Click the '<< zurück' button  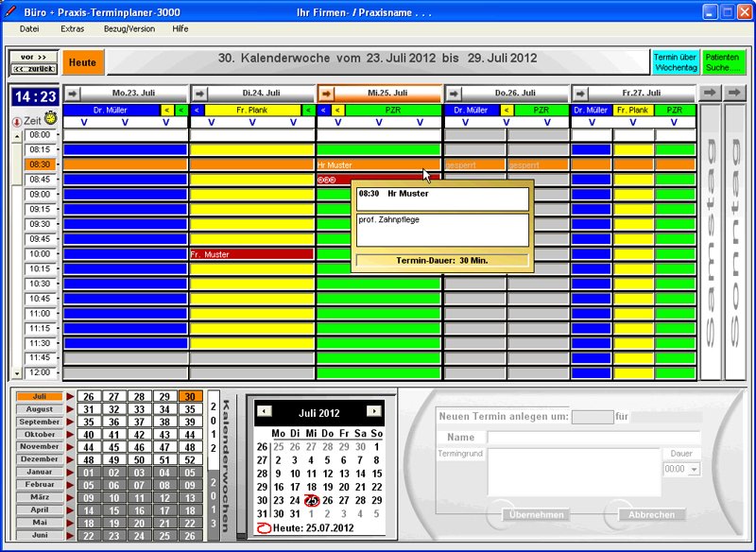[x=34, y=69]
